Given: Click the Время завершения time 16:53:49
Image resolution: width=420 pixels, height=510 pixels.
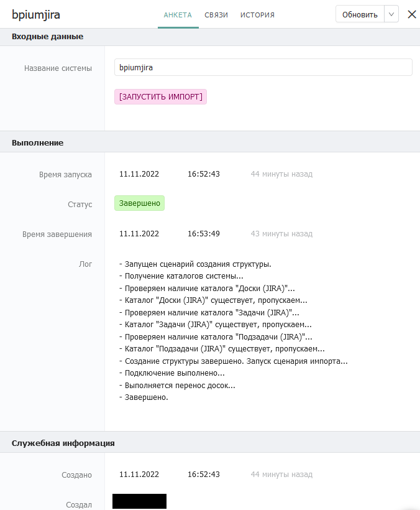Looking at the screenshot, I should [x=204, y=234].
